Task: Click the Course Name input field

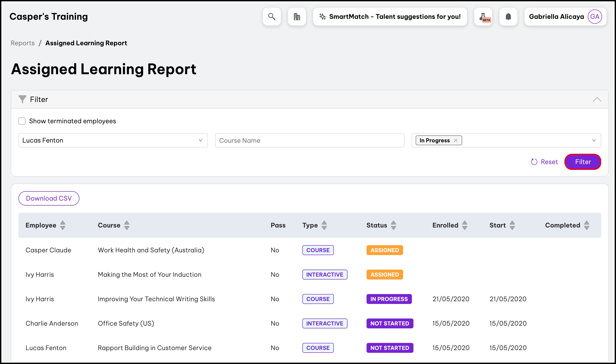Action: click(310, 140)
